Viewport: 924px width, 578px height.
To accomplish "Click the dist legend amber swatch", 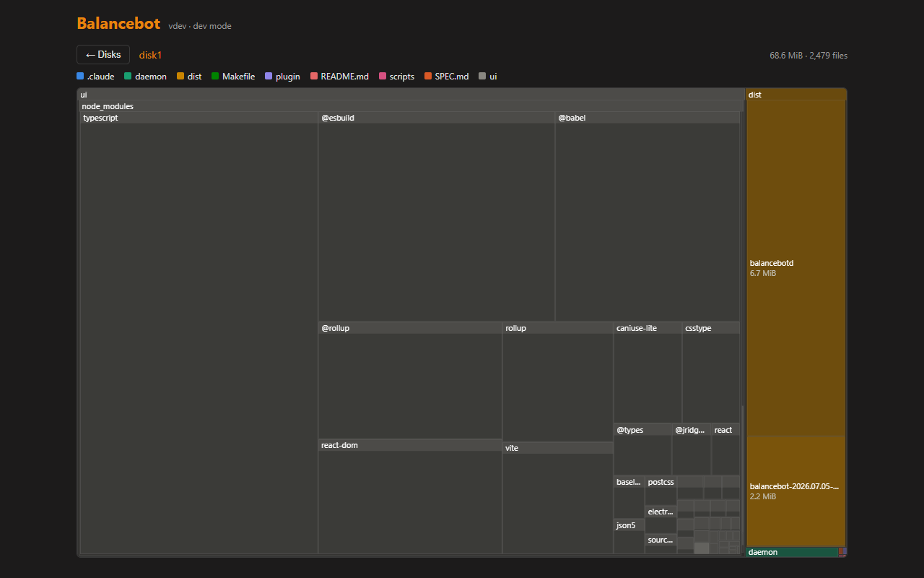I will pyautogui.click(x=180, y=76).
